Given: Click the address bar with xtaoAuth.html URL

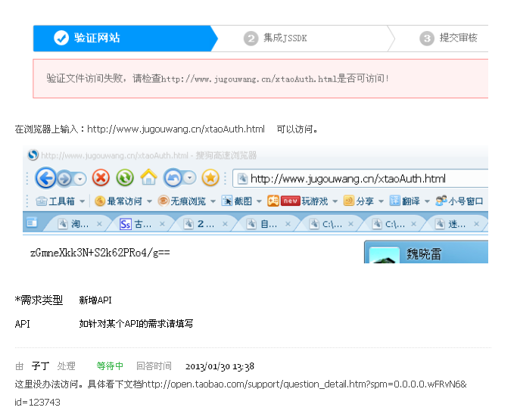Looking at the screenshot, I should (x=356, y=179).
